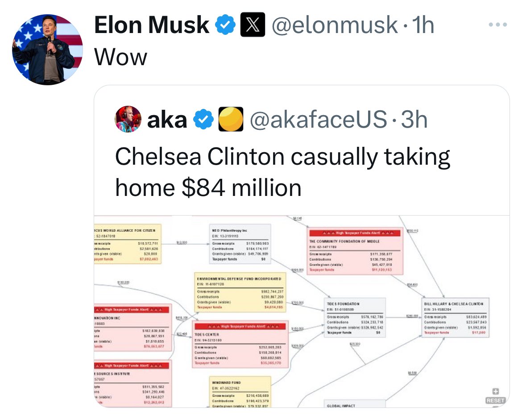Select the Bill Hillary & Chelsea Clinton node
Viewport: 522px width, 420px height.
click(x=455, y=317)
